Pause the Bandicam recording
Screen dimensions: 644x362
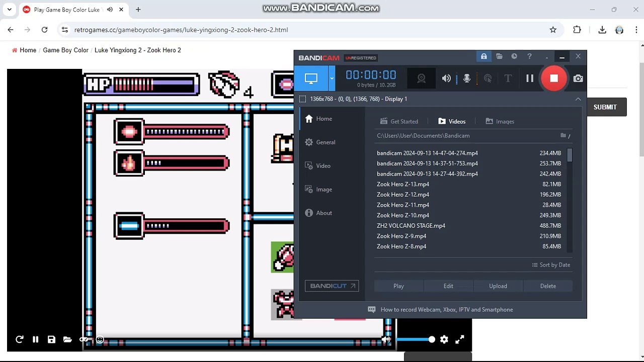click(530, 78)
